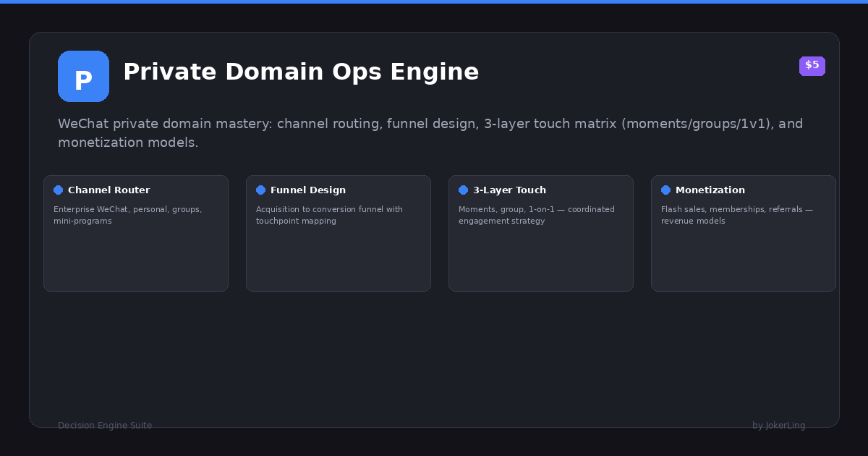Click the blue P logo icon
The width and height of the screenshot is (868, 456).
(83, 76)
